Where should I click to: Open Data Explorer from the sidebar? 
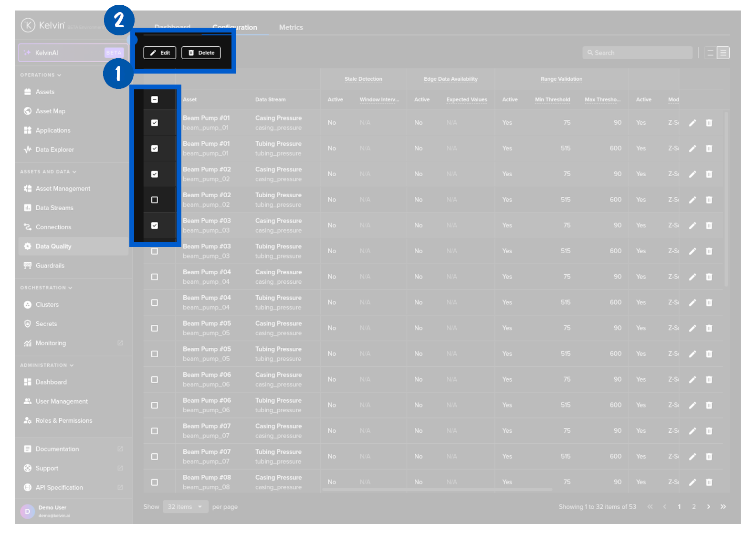54,150
